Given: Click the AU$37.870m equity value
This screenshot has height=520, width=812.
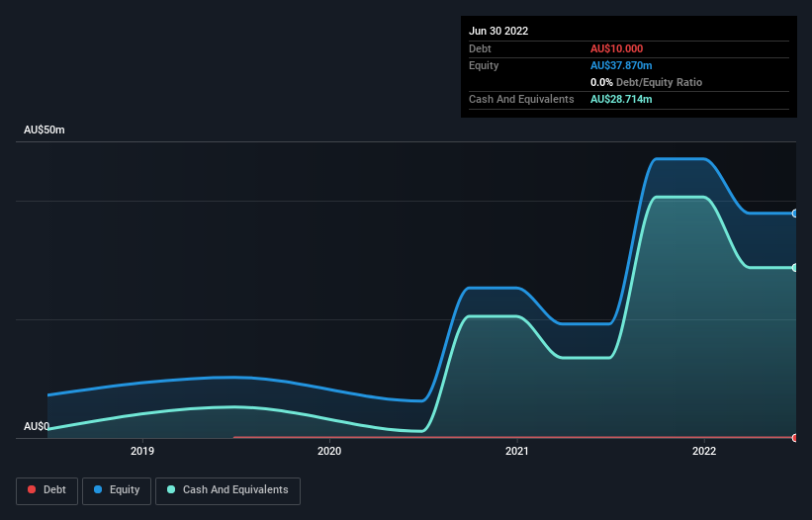Looking at the screenshot, I should [621, 65].
